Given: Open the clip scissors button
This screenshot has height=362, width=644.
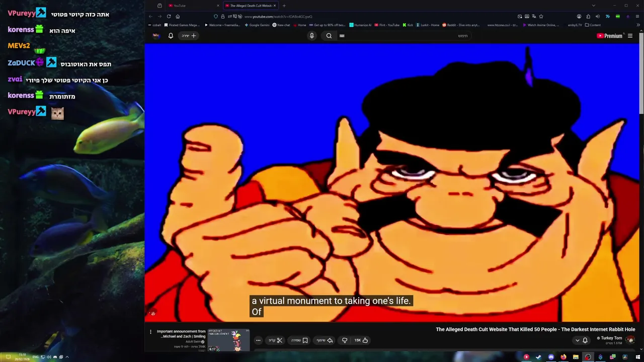Looking at the screenshot, I should [x=276, y=340].
